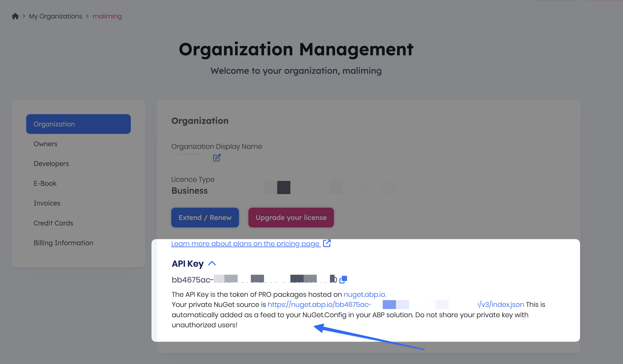The image size is (623, 364).
Task: Open Billing Information sidebar item
Action: [x=63, y=243]
